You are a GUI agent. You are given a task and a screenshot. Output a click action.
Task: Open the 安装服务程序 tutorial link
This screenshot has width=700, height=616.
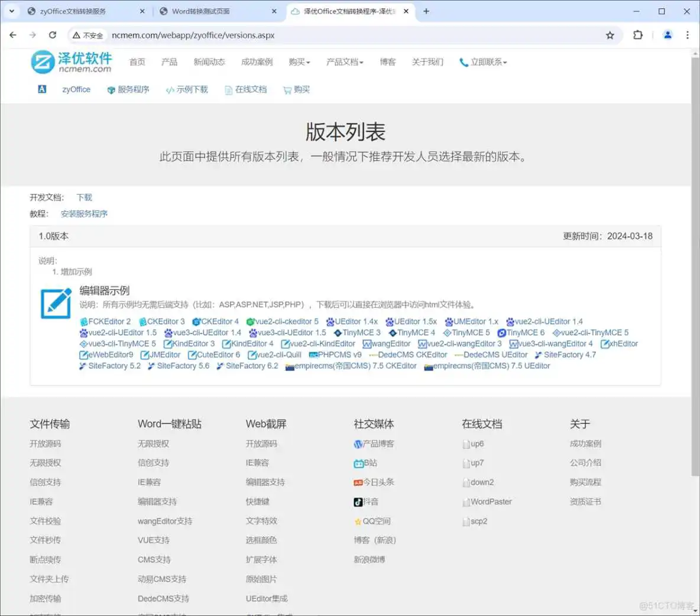pyautogui.click(x=84, y=213)
